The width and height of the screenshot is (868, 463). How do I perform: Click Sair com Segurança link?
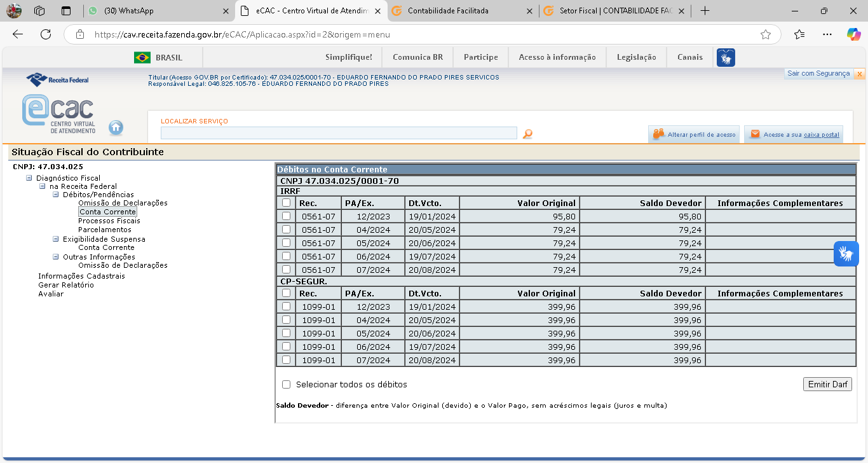click(818, 74)
